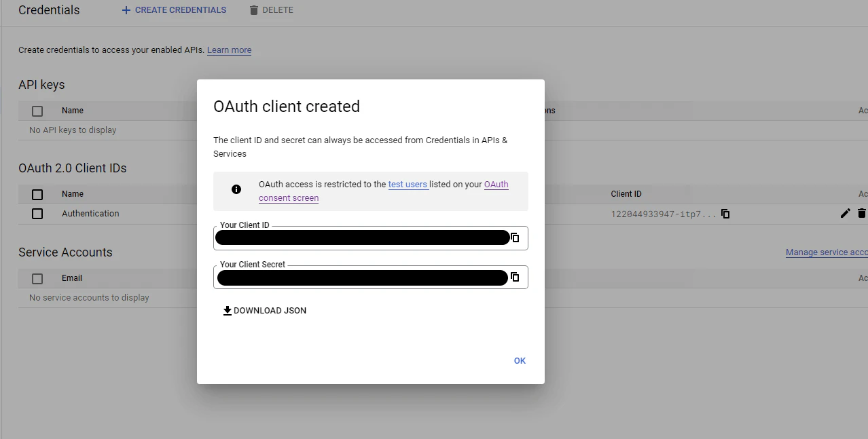This screenshot has height=439, width=868.
Task: Click Manage service accounts
Action: tap(826, 252)
